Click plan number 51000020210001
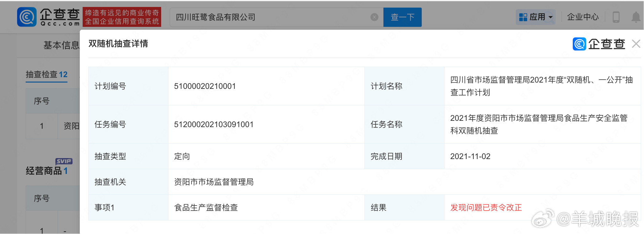644x234 pixels. 205,86
